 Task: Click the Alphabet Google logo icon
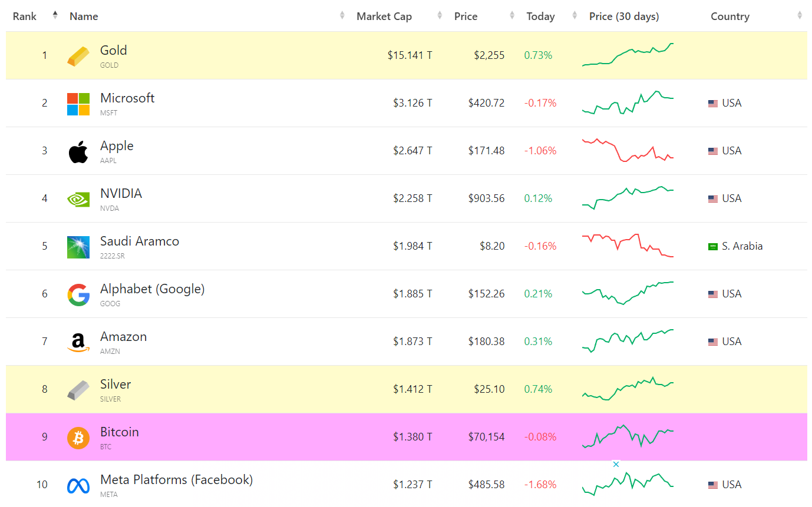click(x=78, y=294)
